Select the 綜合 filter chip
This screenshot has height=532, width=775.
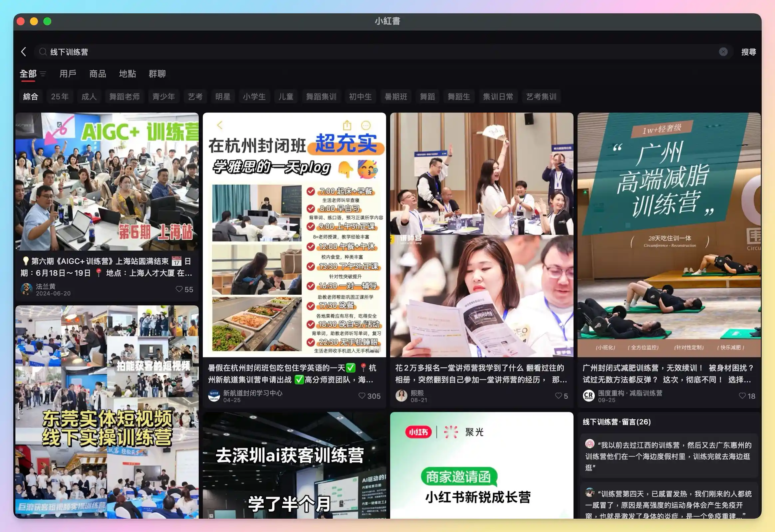[x=31, y=97]
